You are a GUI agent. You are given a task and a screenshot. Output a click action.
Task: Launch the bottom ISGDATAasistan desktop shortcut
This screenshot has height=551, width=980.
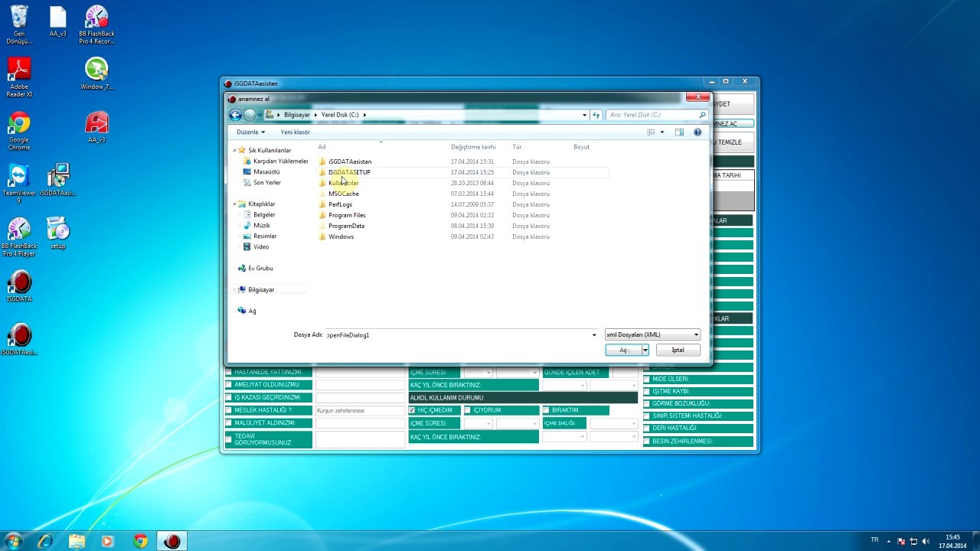[19, 340]
